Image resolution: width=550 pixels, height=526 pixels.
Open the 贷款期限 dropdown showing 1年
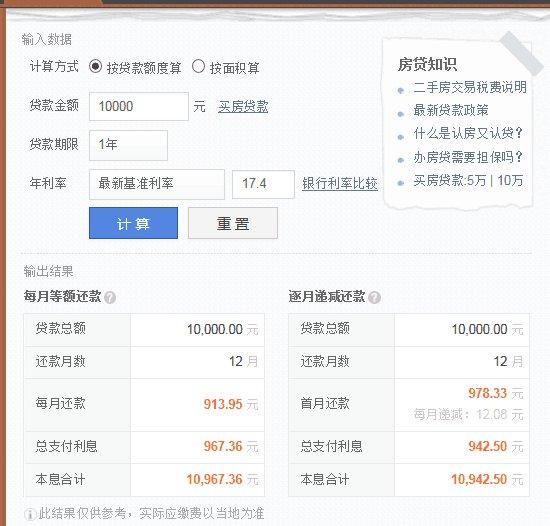click(x=128, y=145)
